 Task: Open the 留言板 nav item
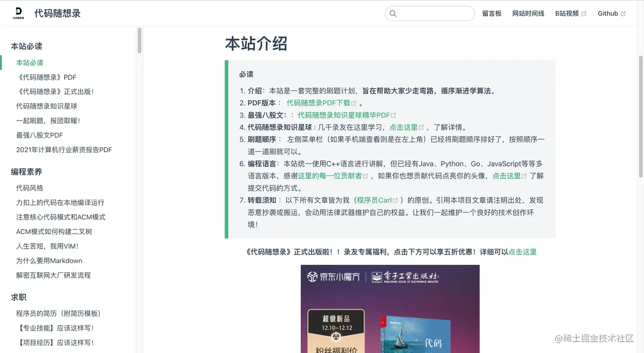coord(492,13)
